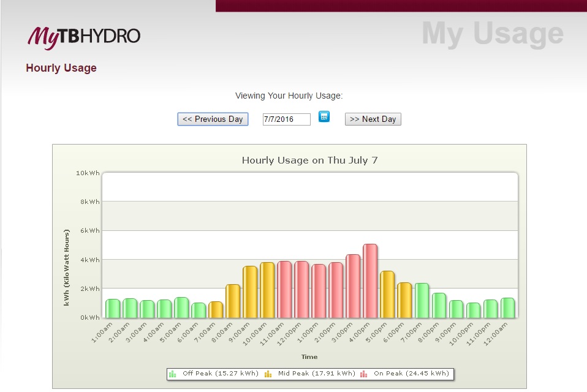
Task: Click the 8:00am mid-peak bar
Action: pos(233,301)
